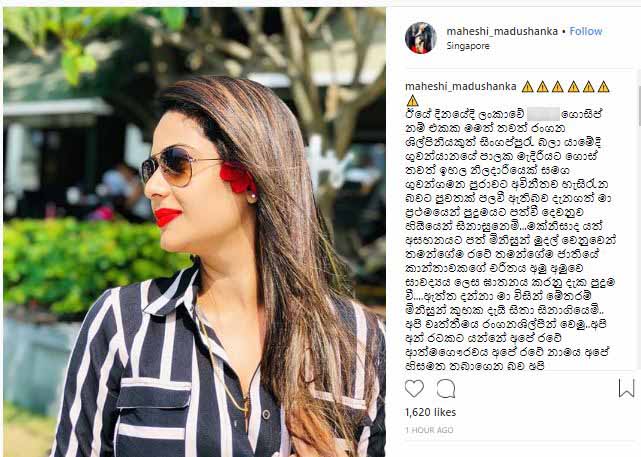Click the blurred word in the caption's first line
The height and width of the screenshot is (457, 641).
pos(543,114)
